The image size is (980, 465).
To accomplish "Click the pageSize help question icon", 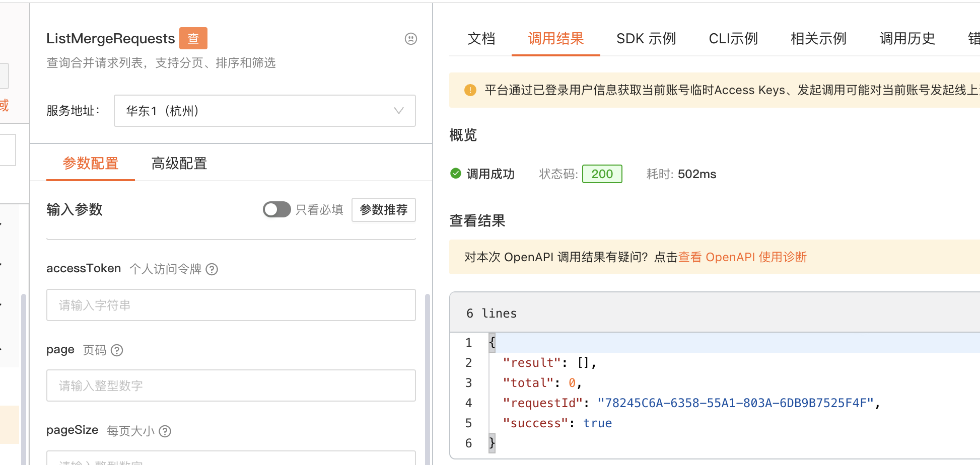I will [165, 431].
